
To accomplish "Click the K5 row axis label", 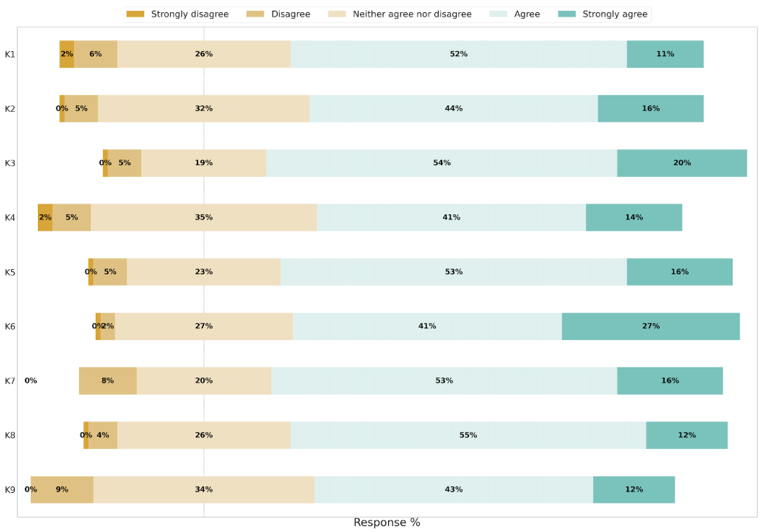I will [x=10, y=272].
